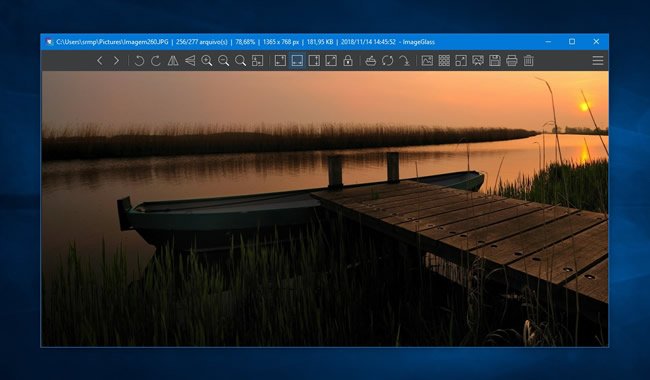
Task: Zoom in with plus magnifier
Action: [206, 61]
